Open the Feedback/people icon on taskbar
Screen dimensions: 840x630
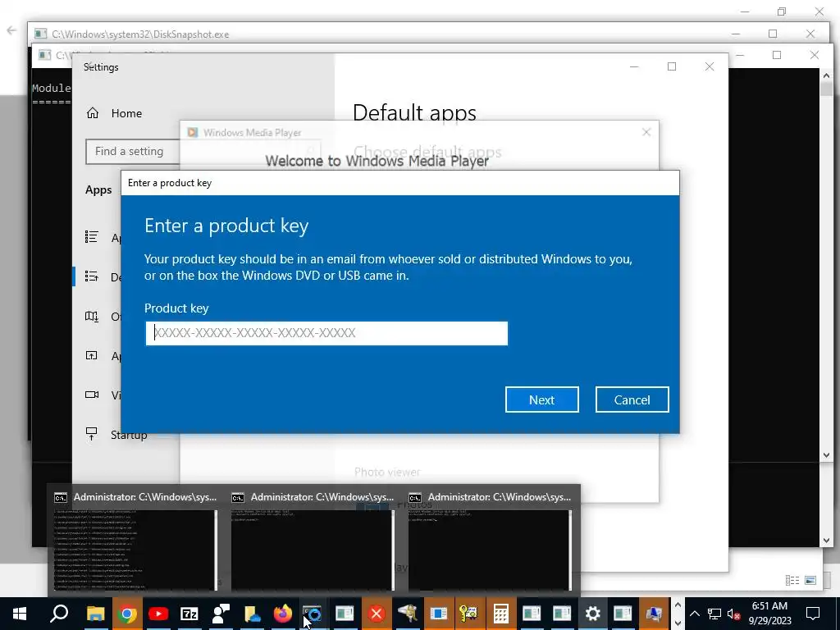click(x=220, y=614)
